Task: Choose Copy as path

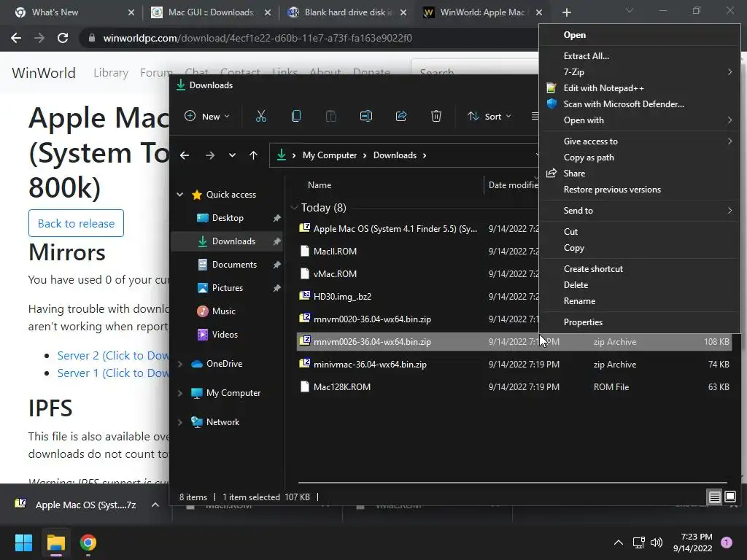Action: point(639,157)
